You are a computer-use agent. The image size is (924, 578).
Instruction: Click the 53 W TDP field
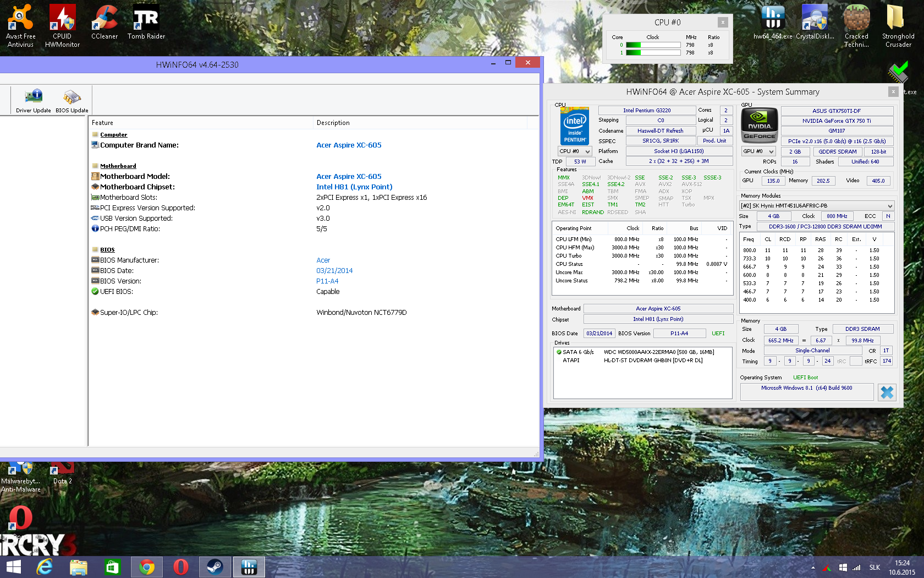pos(580,162)
